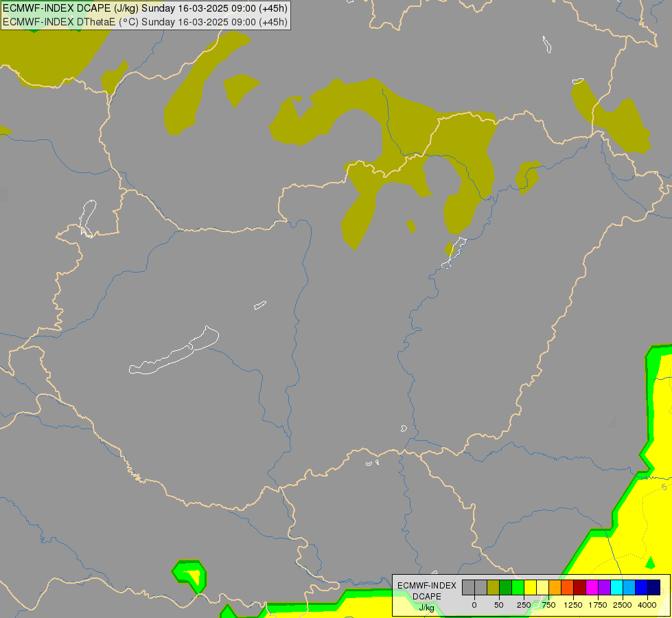Select the saturated yellow legend swatch
The image size is (672, 618).
click(530, 587)
